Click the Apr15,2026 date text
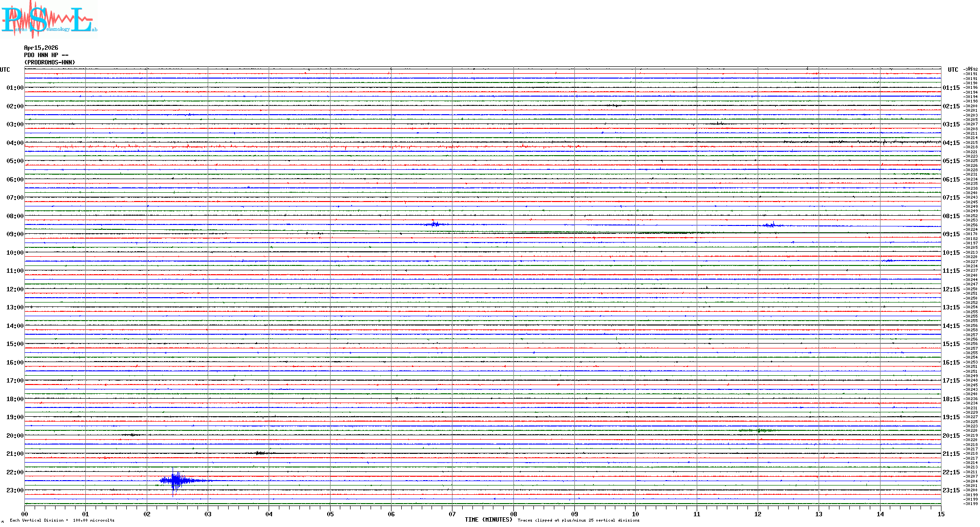The width and height of the screenshot is (980, 527). click(x=41, y=48)
